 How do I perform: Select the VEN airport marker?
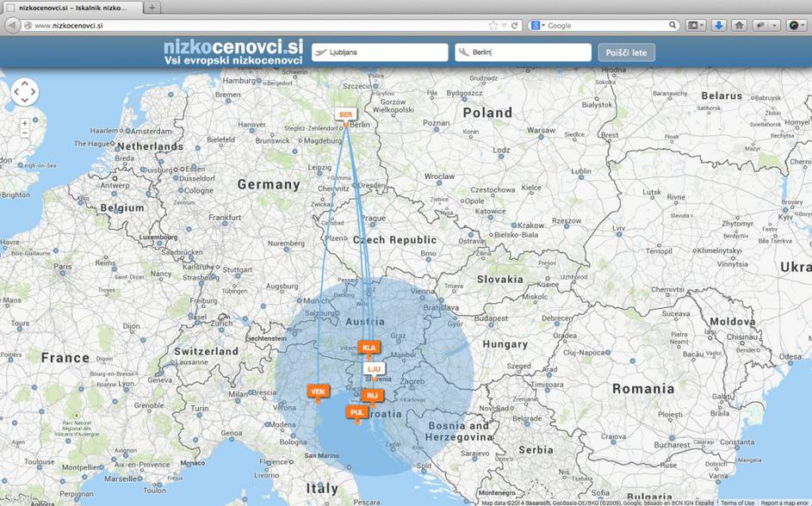(318, 392)
